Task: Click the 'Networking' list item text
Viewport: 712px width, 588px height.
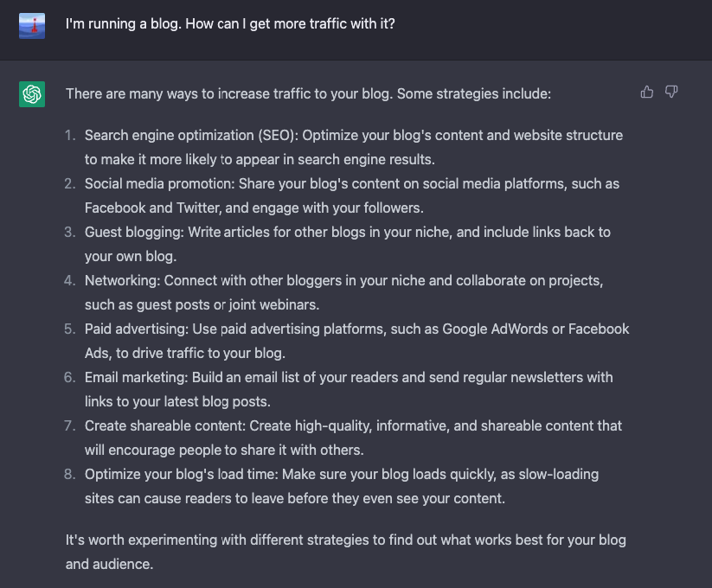Action: click(x=343, y=292)
